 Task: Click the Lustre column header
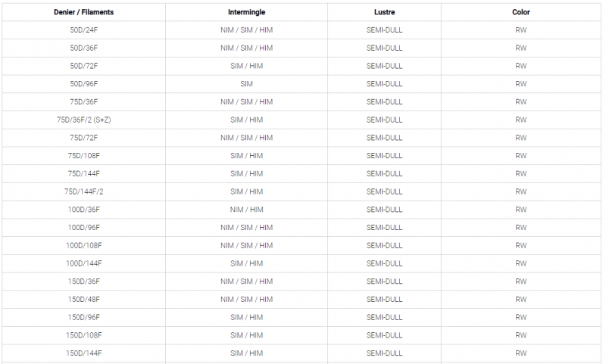pyautogui.click(x=384, y=12)
